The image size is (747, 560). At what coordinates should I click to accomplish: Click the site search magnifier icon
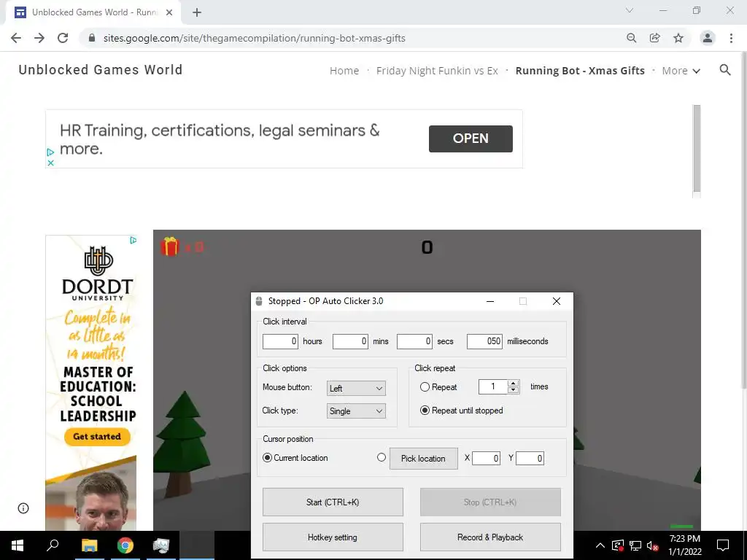click(725, 70)
